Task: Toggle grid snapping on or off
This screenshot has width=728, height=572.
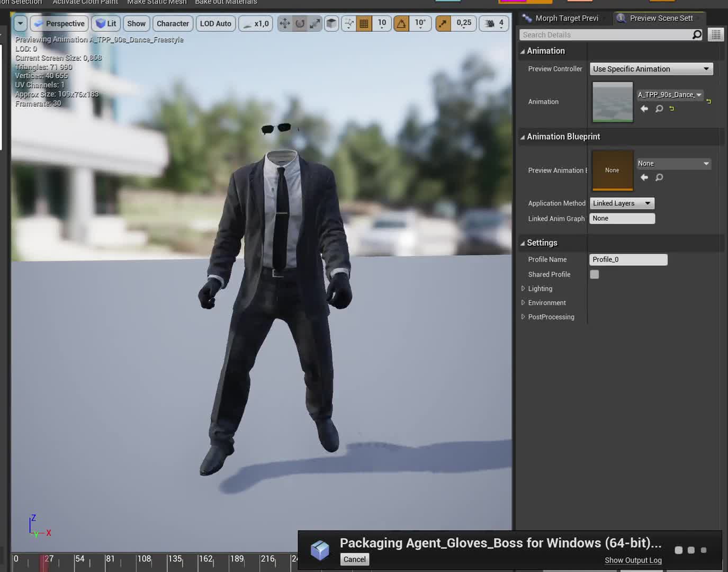Action: pyautogui.click(x=364, y=23)
